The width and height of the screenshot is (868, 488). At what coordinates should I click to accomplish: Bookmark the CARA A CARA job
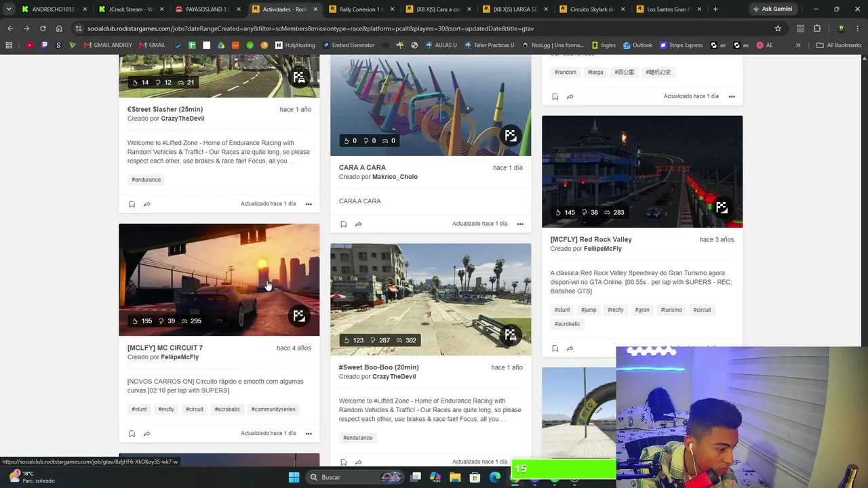point(343,224)
